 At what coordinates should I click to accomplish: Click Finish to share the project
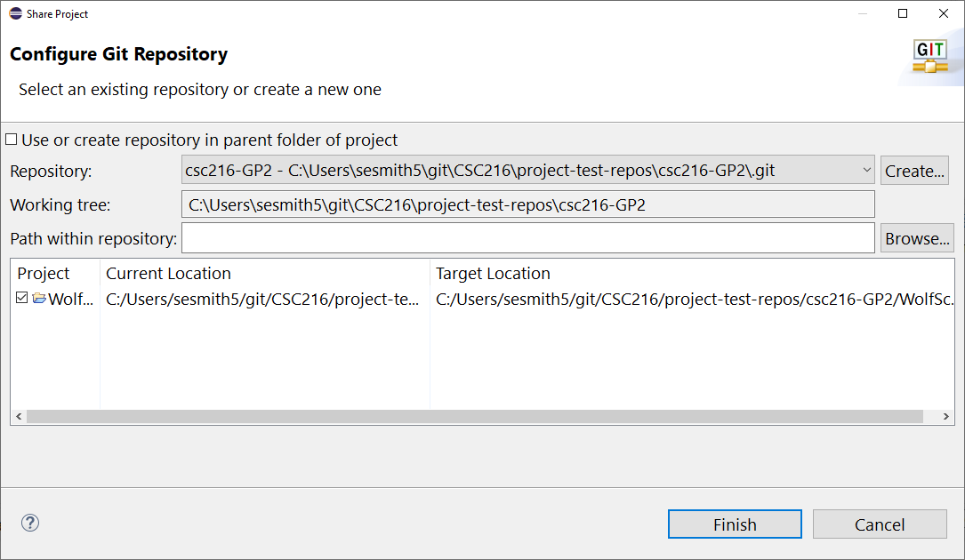[735, 524]
